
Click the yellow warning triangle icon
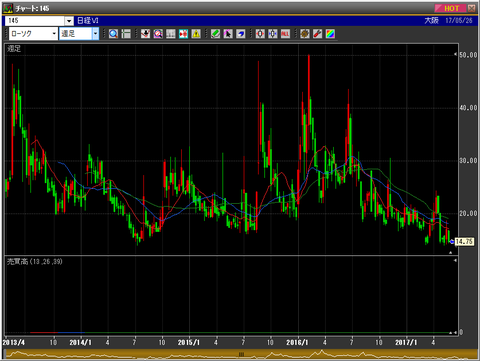click(x=196, y=34)
